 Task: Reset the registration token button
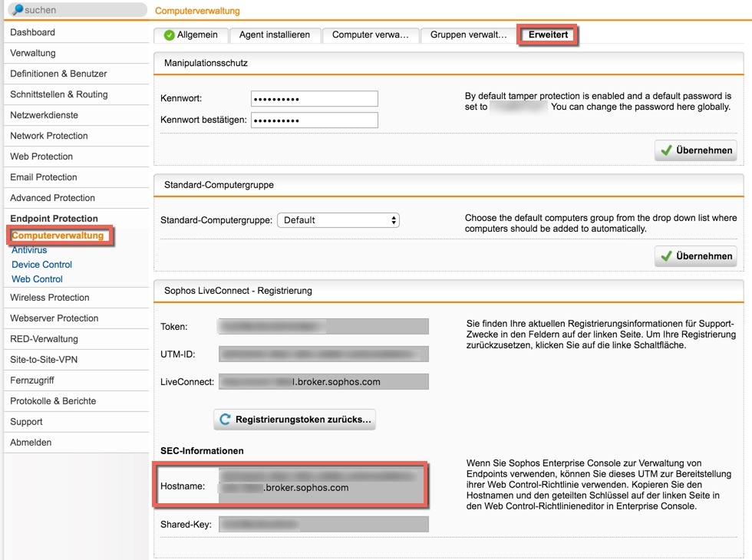click(295, 420)
